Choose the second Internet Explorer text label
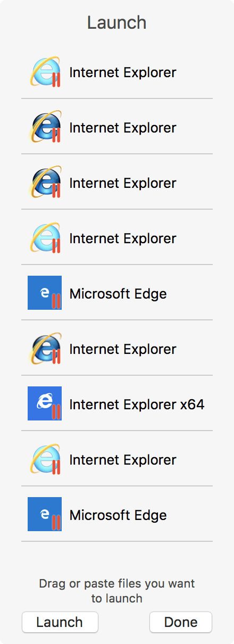This screenshot has width=234, height=644. pos(123,128)
